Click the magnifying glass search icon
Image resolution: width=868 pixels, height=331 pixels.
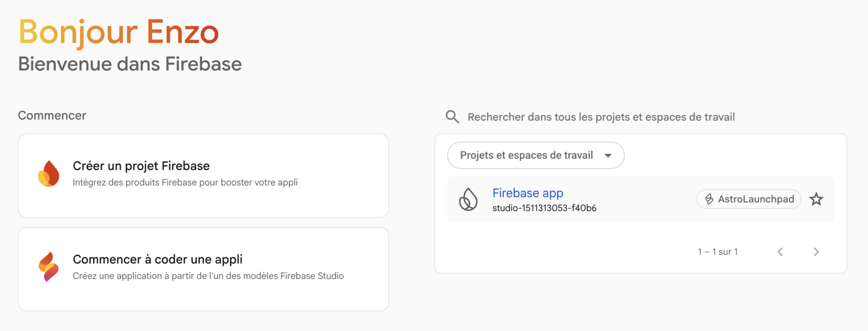coord(452,117)
